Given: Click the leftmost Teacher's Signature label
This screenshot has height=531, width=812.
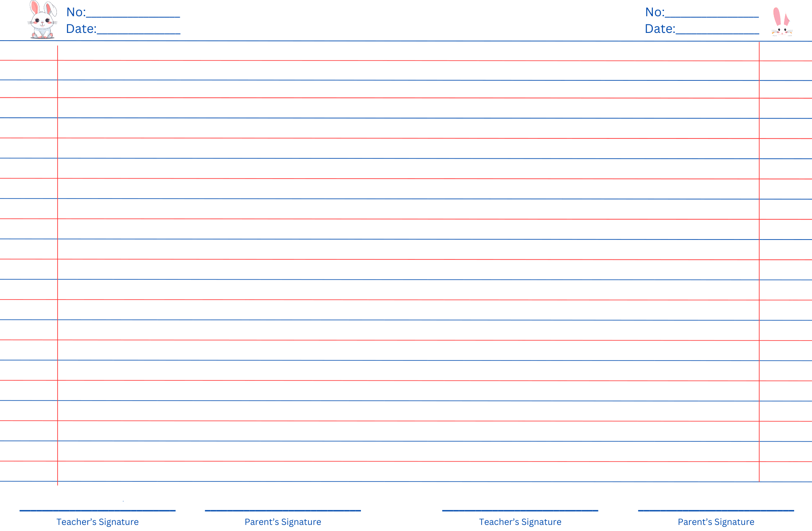Looking at the screenshot, I should tap(97, 522).
